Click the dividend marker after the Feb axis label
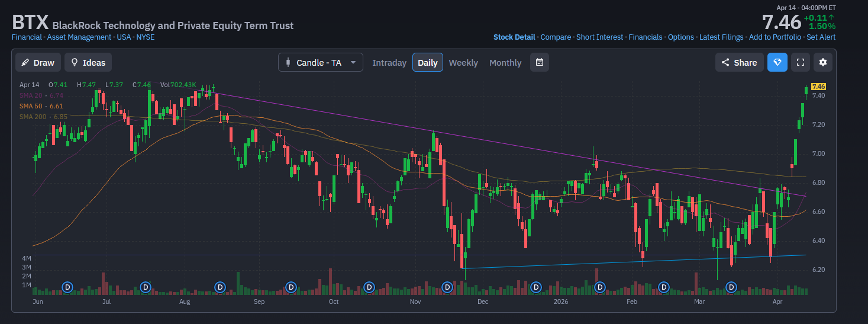Viewport: 868px width, 324px height. tap(663, 287)
